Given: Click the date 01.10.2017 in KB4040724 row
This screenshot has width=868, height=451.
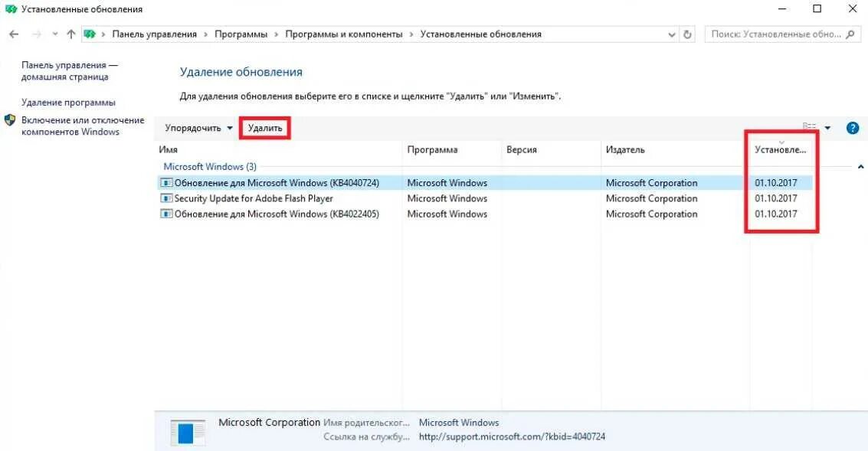Looking at the screenshot, I should [776, 182].
